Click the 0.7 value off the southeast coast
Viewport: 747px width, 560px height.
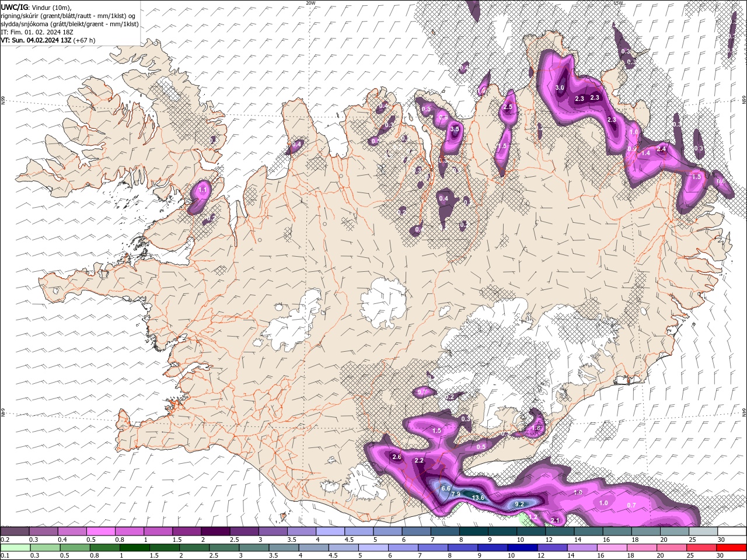(631, 505)
